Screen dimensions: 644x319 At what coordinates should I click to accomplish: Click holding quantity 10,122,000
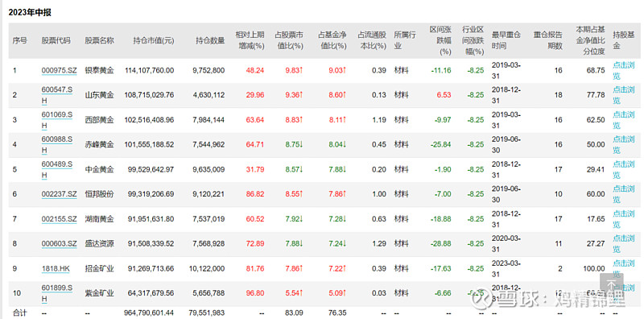(207, 268)
